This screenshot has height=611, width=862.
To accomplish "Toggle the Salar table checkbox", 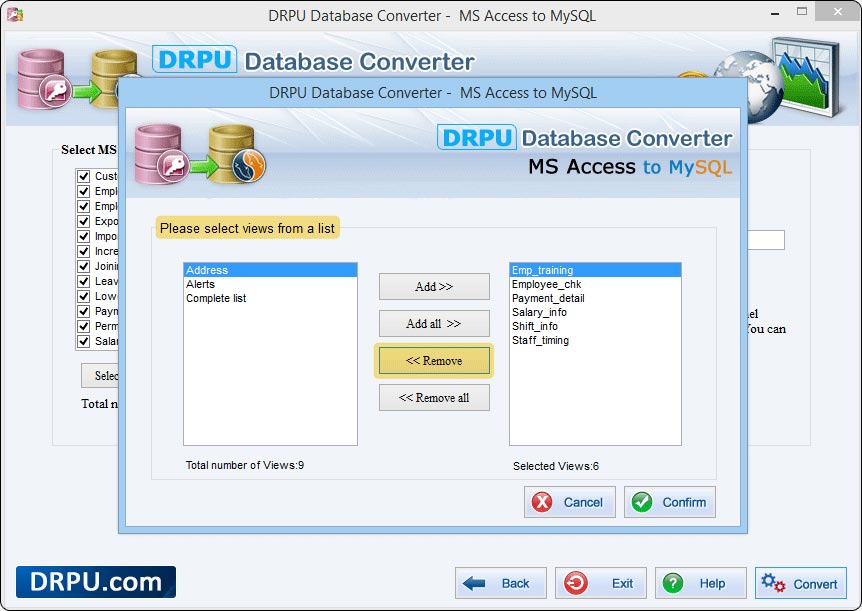I will (x=84, y=342).
